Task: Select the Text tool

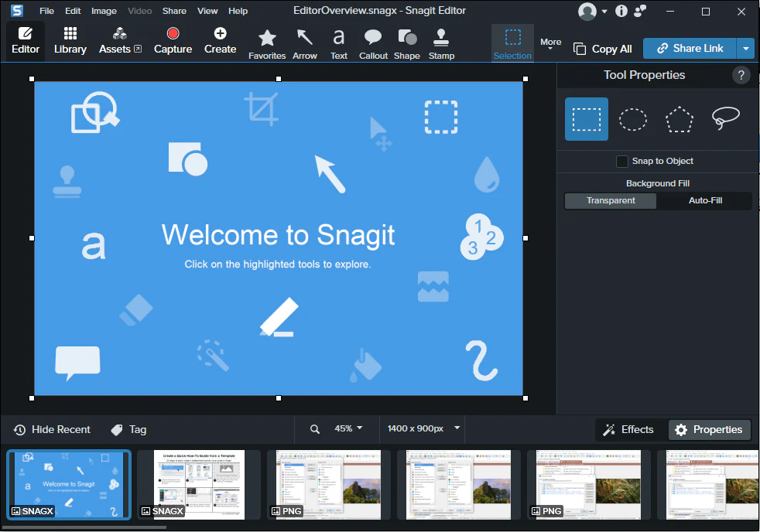Action: (339, 43)
